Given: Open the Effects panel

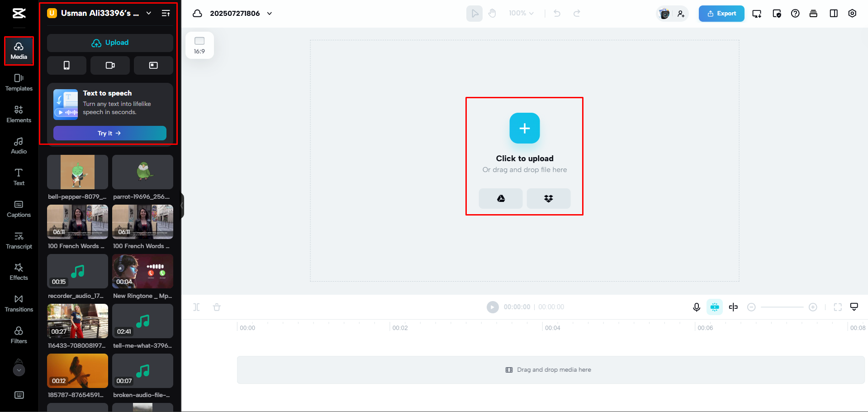Looking at the screenshot, I should pyautogui.click(x=19, y=272).
